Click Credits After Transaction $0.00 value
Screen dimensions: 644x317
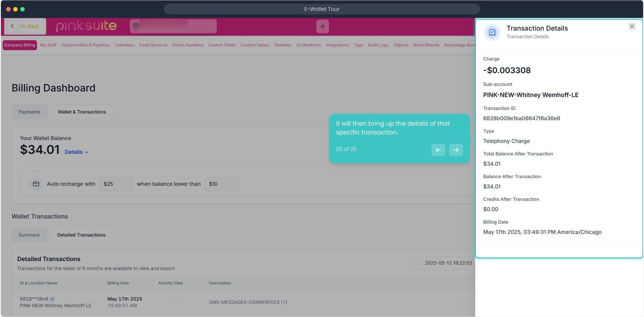[x=491, y=209]
